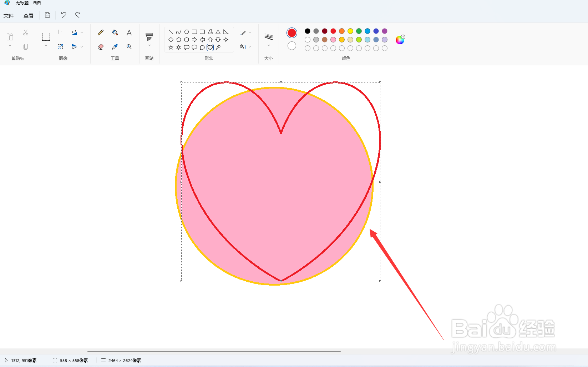Choose the Curve shape
The width and height of the screenshot is (588, 367).
179,32
